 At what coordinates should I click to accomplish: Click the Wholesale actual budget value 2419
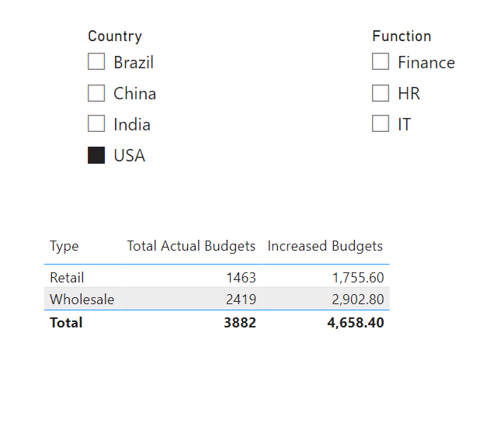241,300
